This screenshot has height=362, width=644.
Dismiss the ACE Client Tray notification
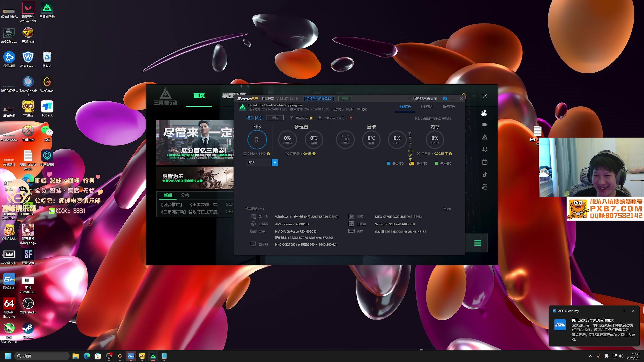[x=633, y=311]
